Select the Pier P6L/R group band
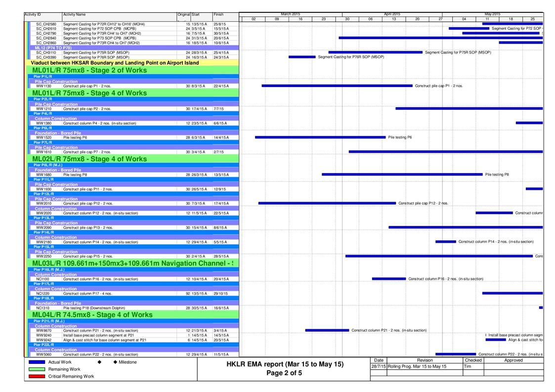 pos(134,128)
